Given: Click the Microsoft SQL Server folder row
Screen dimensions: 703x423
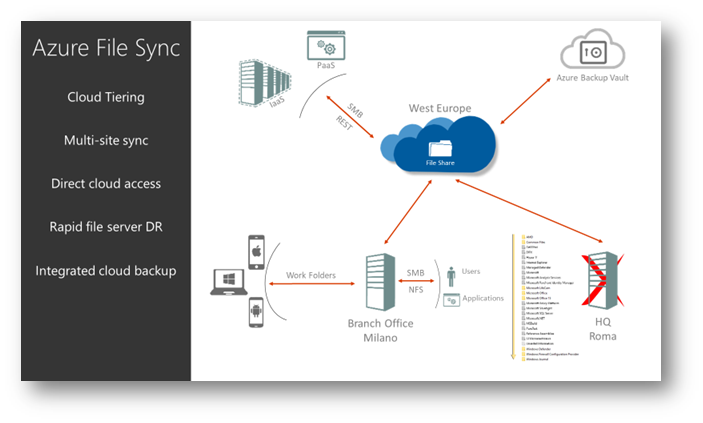Looking at the screenshot, I should (x=537, y=314).
